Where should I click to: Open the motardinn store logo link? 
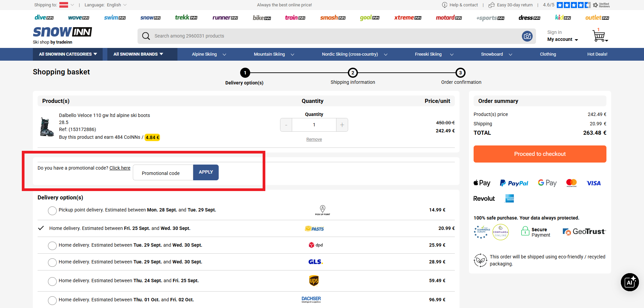pos(449,17)
